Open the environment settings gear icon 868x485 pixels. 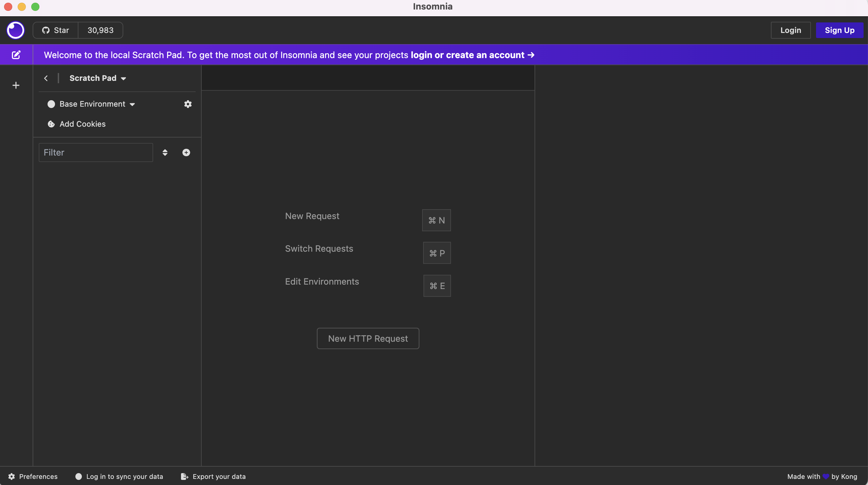(187, 104)
